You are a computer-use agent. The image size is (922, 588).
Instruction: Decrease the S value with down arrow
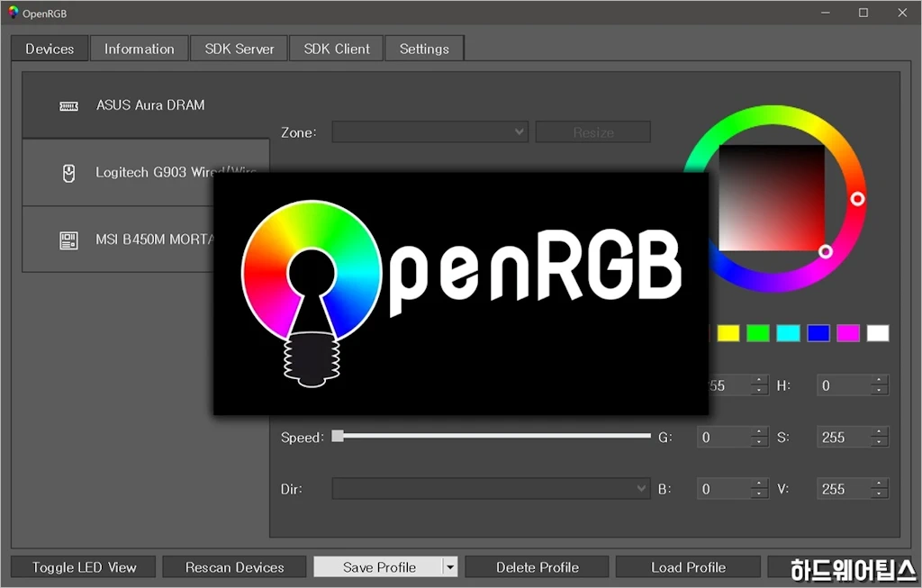(x=879, y=443)
